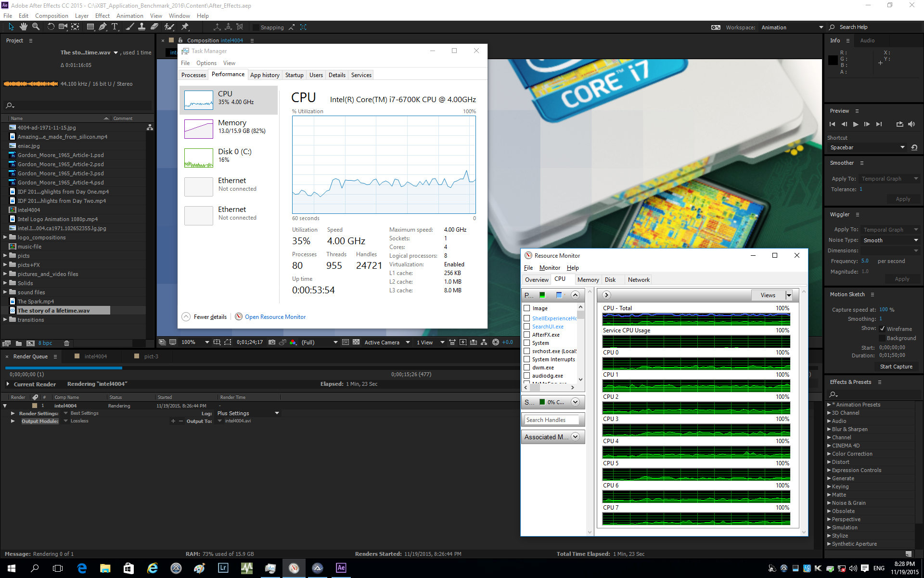The image size is (924, 578).
Task: Click the snapshot camera icon
Action: (272, 342)
